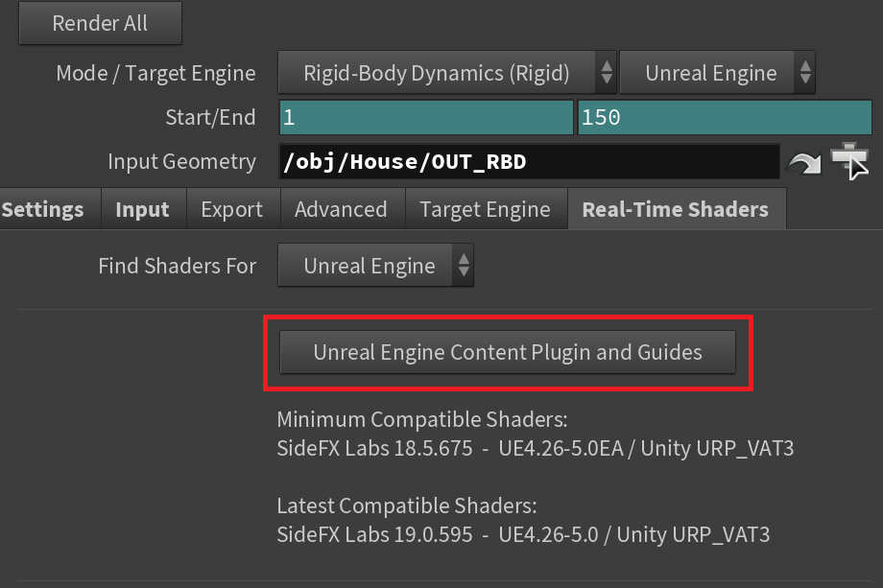Click the Mode / Target Engine label
The image size is (883, 588).
[x=156, y=74]
